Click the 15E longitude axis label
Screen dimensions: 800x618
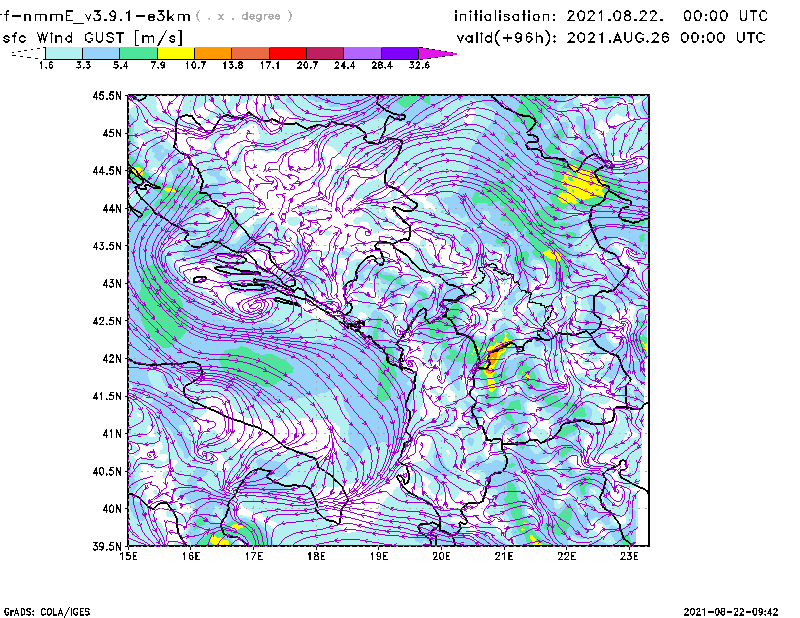[128, 557]
